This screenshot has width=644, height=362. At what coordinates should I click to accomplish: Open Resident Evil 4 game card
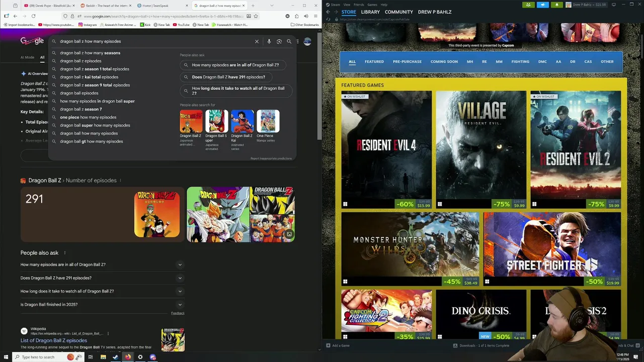pyautogui.click(x=386, y=150)
